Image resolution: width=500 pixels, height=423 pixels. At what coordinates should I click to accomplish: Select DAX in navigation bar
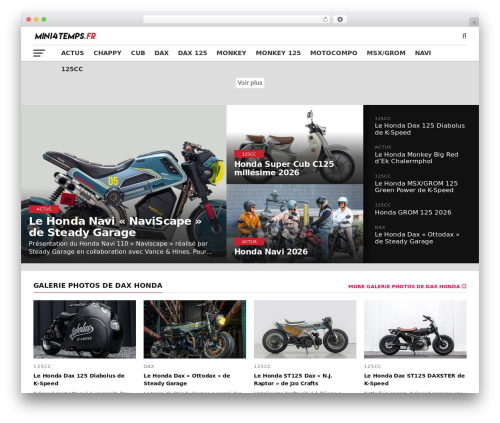[161, 53]
